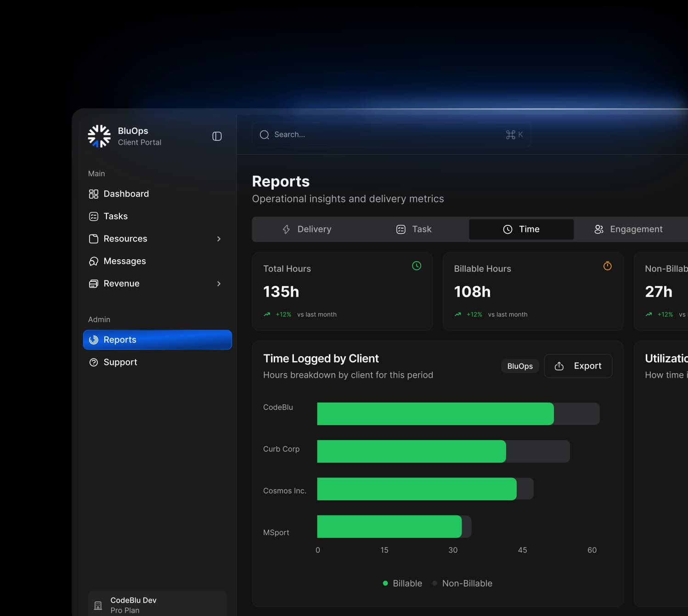Click the gray non-billable segment of Curb Corp bar
Image resolution: width=688 pixels, height=616 pixels.
pyautogui.click(x=538, y=451)
